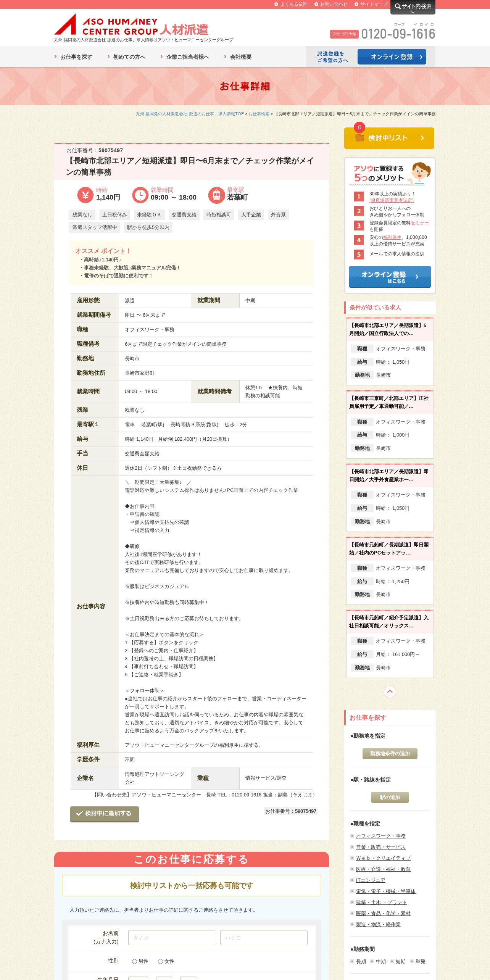Select the 未経験ＯＫ tag
490x980 pixels.
tap(149, 215)
